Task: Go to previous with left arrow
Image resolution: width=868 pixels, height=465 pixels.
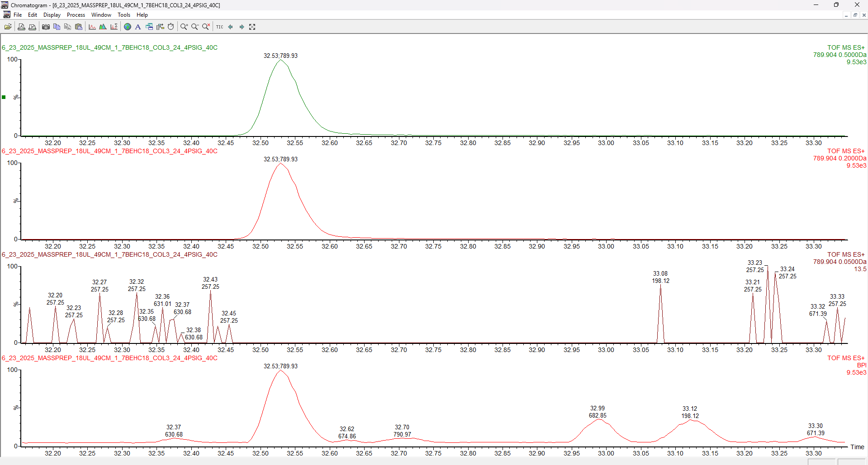Action: pos(231,27)
